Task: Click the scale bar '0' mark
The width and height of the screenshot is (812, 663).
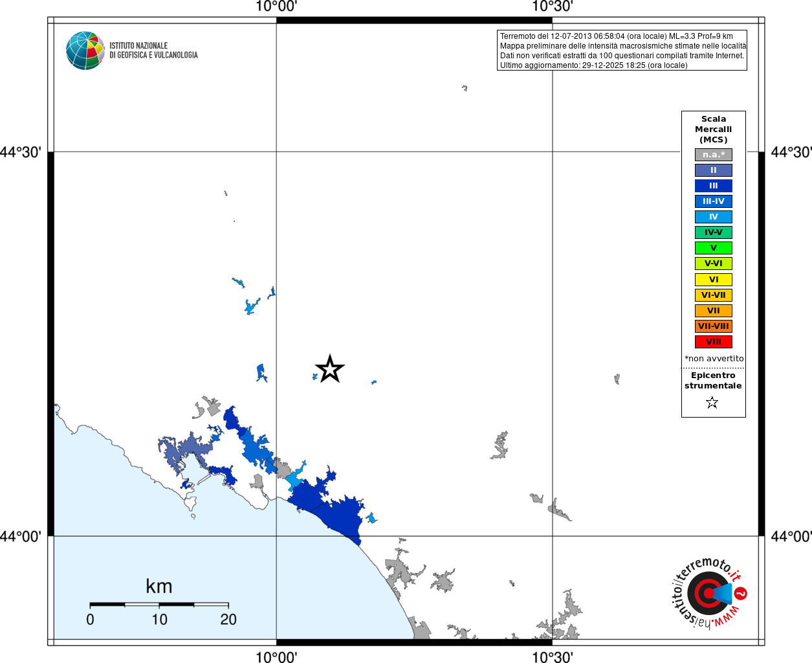Action: 90,620
